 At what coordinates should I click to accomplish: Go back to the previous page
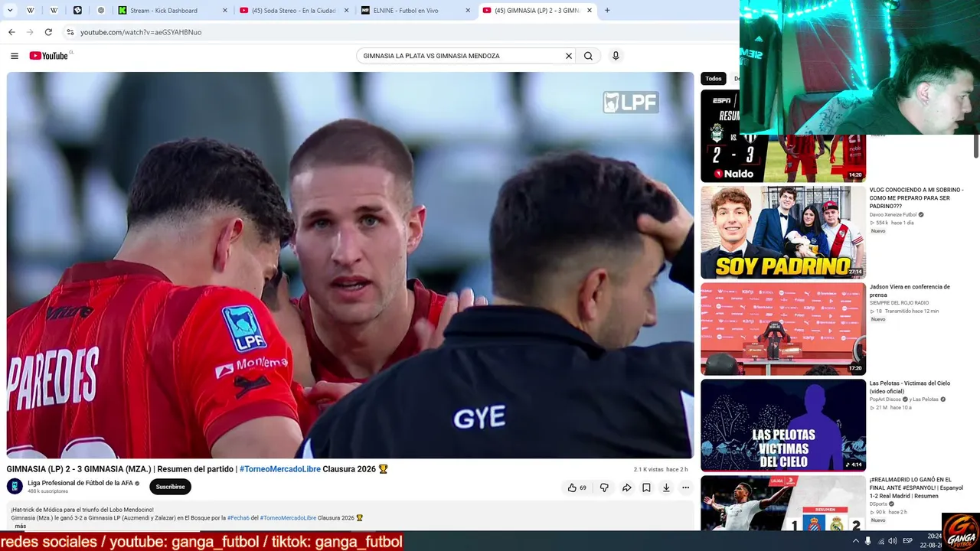(11, 32)
